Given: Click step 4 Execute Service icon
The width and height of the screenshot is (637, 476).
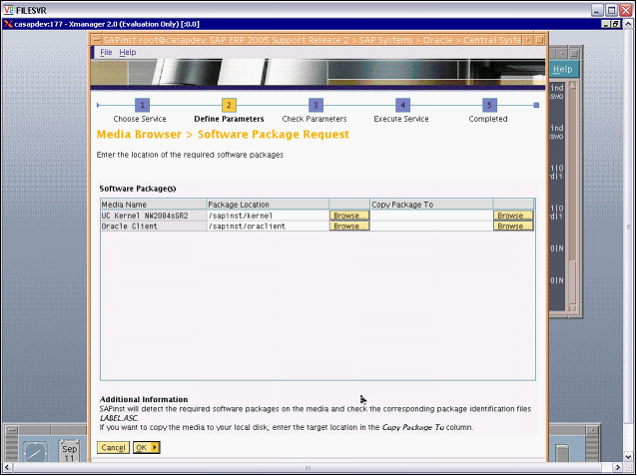Looking at the screenshot, I should coord(402,104).
